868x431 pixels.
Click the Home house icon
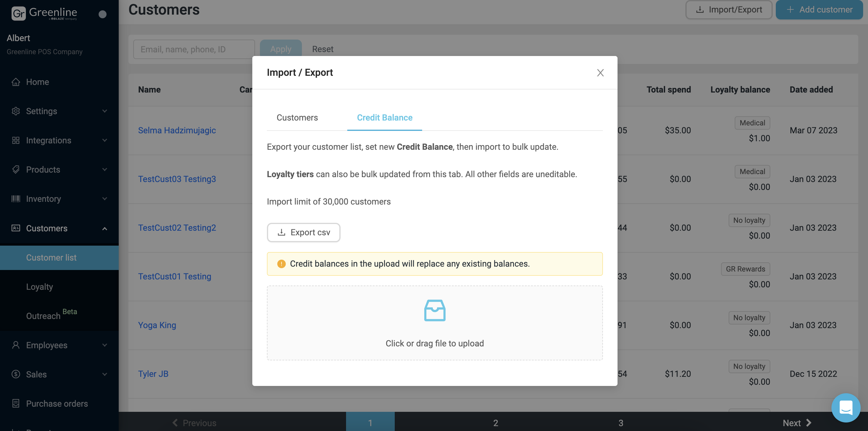point(16,82)
